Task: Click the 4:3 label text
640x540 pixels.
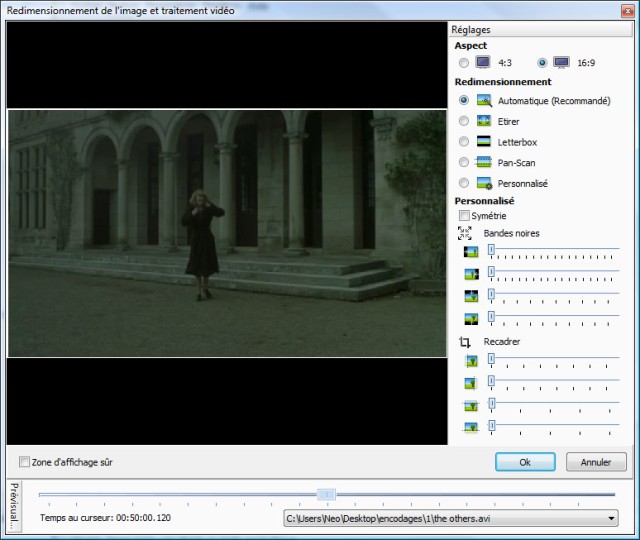Action: tap(505, 63)
